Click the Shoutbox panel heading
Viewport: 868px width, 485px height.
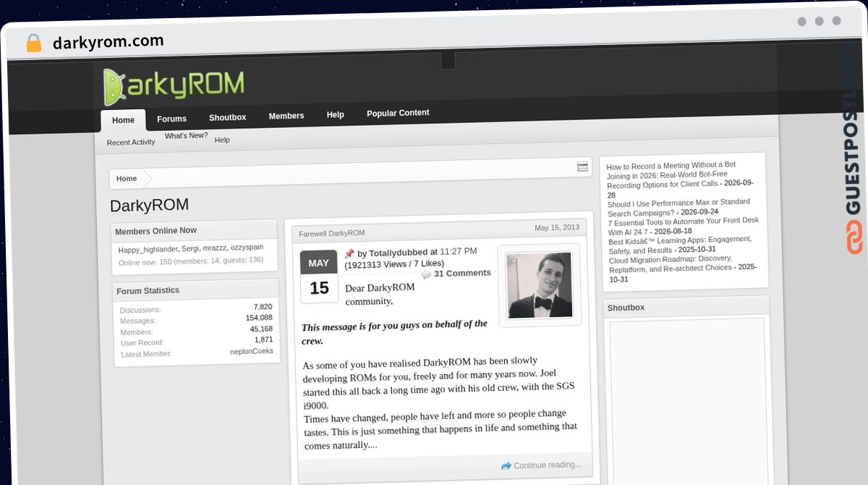[x=626, y=308]
